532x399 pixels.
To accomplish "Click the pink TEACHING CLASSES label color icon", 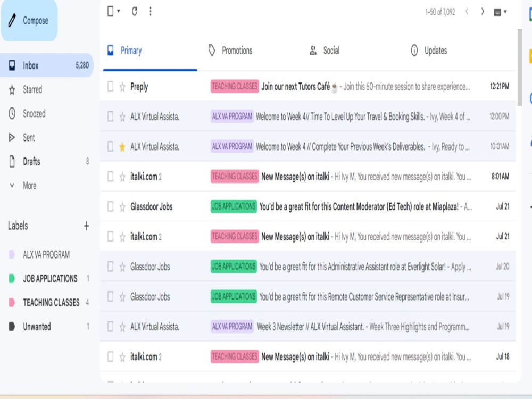I will point(12,302).
